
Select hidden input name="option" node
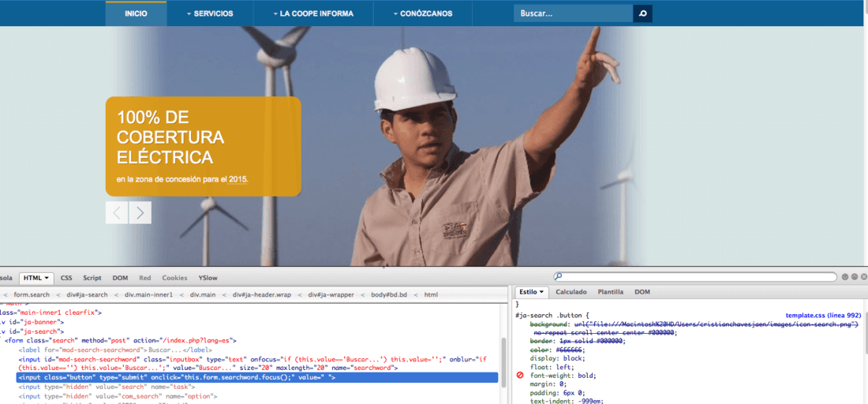[x=118, y=396]
